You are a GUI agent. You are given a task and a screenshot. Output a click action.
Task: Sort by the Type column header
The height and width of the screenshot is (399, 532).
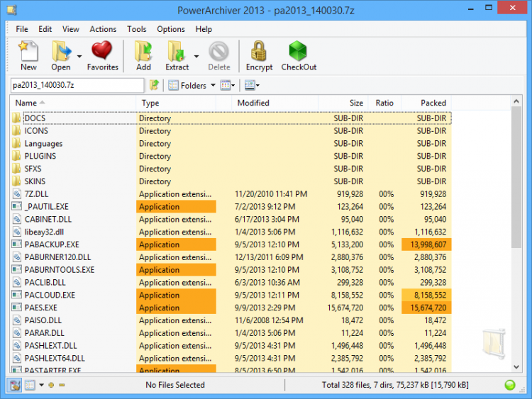click(176, 103)
